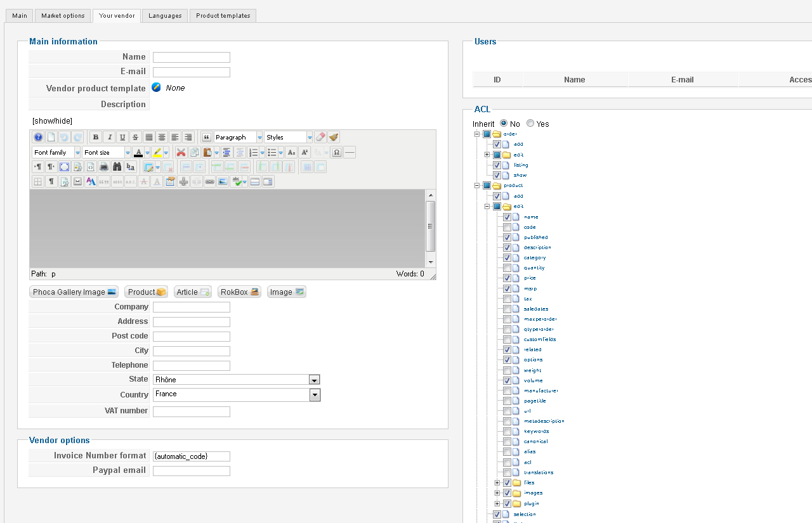The height and width of the screenshot is (523, 812).
Task: Click the binoculars Find icon
Action: (117, 167)
